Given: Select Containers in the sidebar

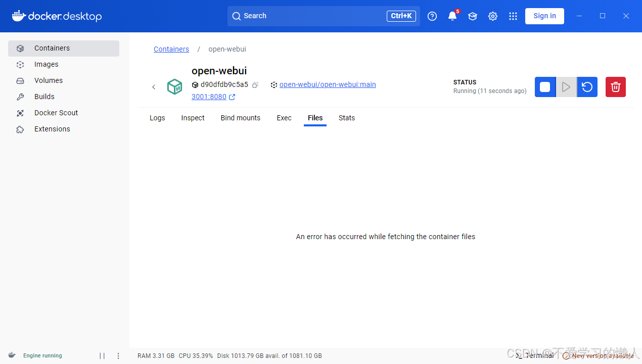Looking at the screenshot, I should tap(64, 49).
